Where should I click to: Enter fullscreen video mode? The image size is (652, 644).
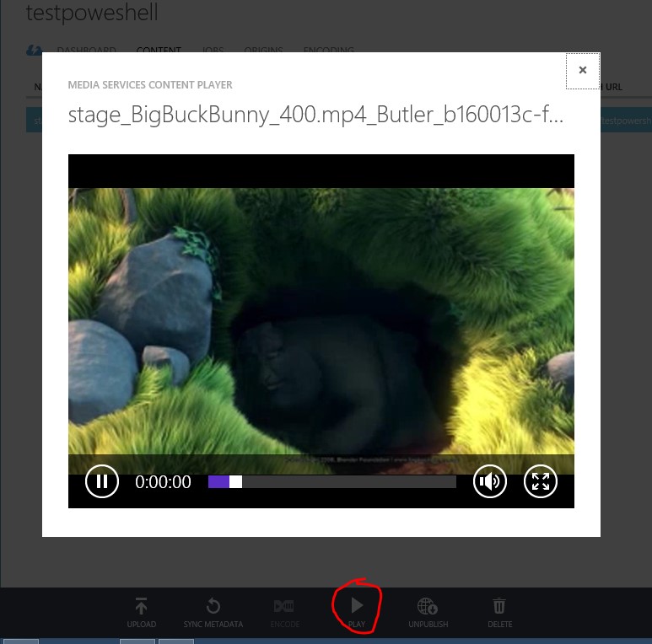(541, 482)
